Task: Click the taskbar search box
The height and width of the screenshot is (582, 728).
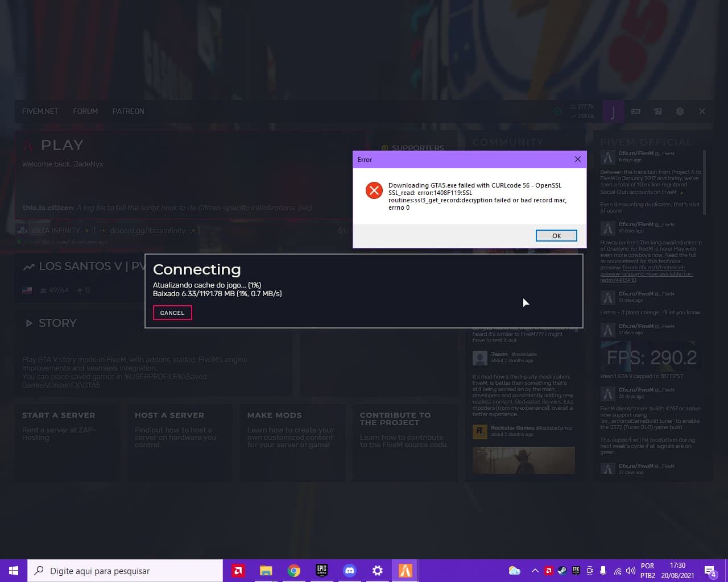Action: [x=125, y=571]
